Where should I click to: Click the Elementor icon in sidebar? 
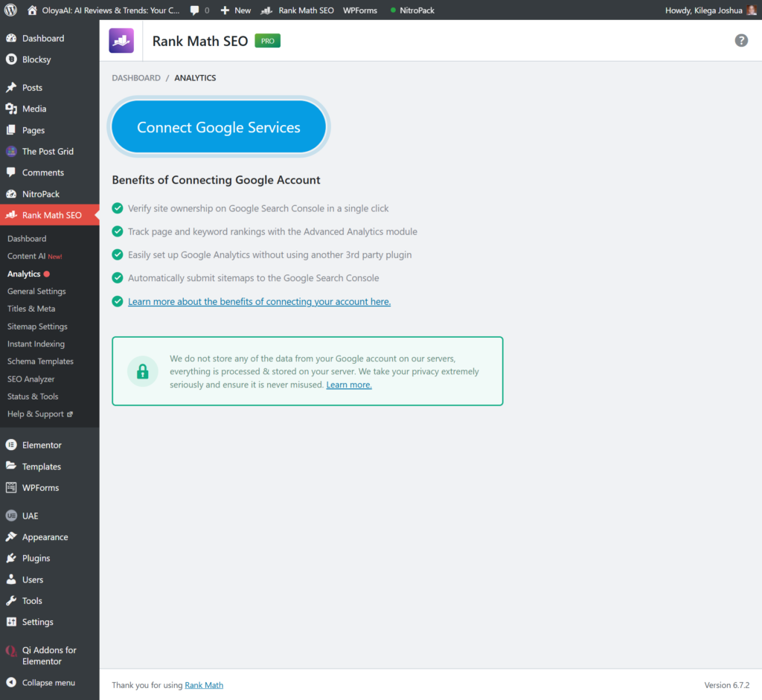pyautogui.click(x=11, y=445)
